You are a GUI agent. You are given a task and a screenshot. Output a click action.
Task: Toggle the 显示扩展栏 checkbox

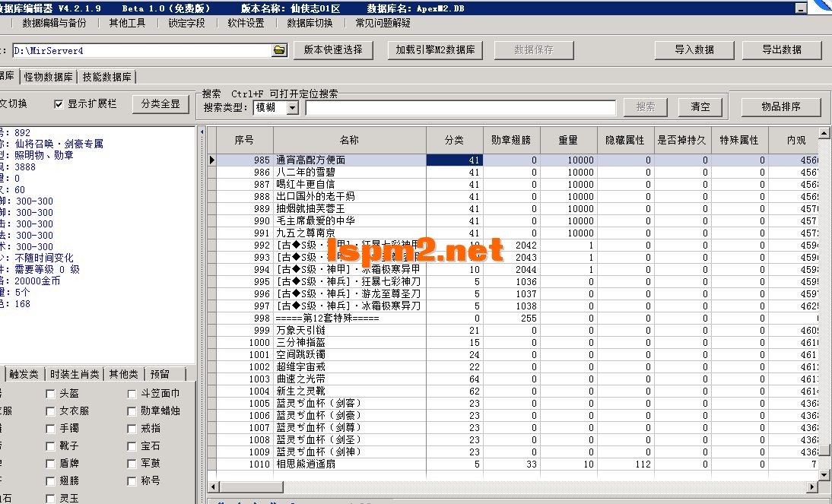tap(58, 105)
